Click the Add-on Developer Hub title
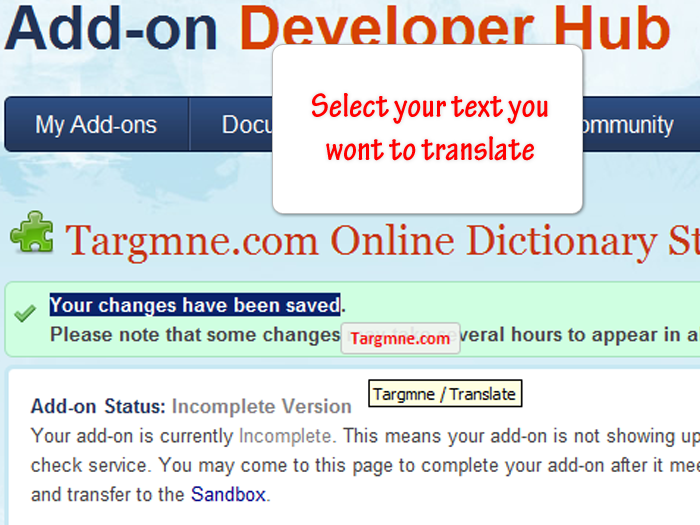 (x=338, y=28)
